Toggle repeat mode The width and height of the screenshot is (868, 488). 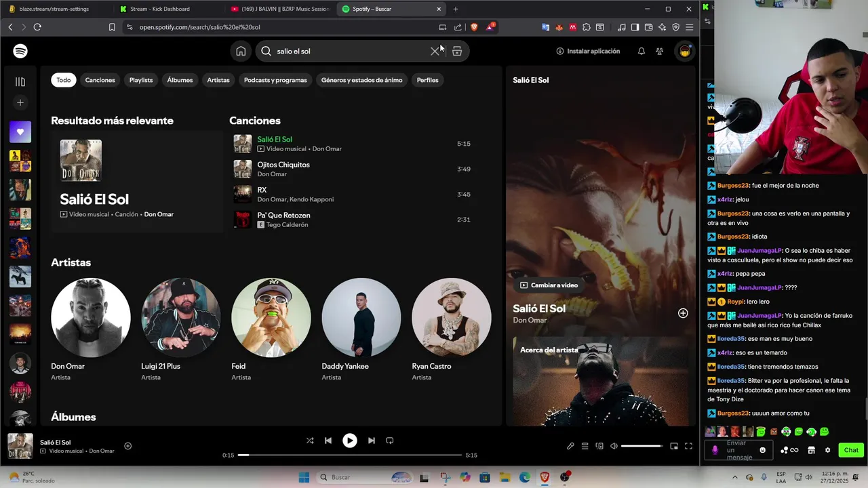point(389,441)
